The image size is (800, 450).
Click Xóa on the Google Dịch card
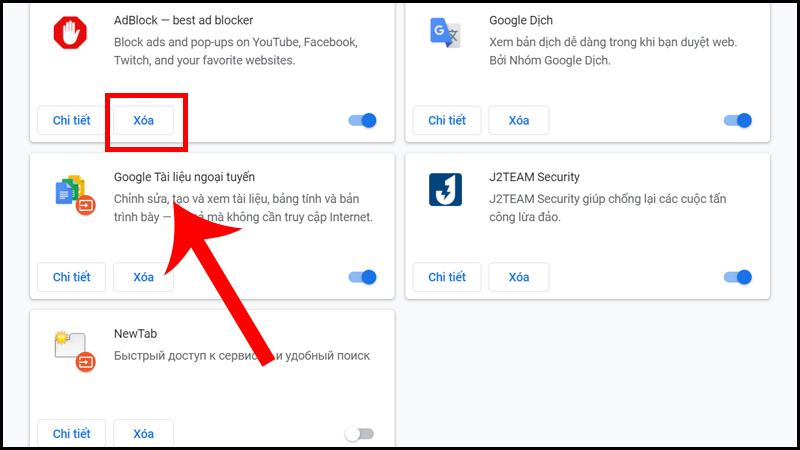click(519, 120)
